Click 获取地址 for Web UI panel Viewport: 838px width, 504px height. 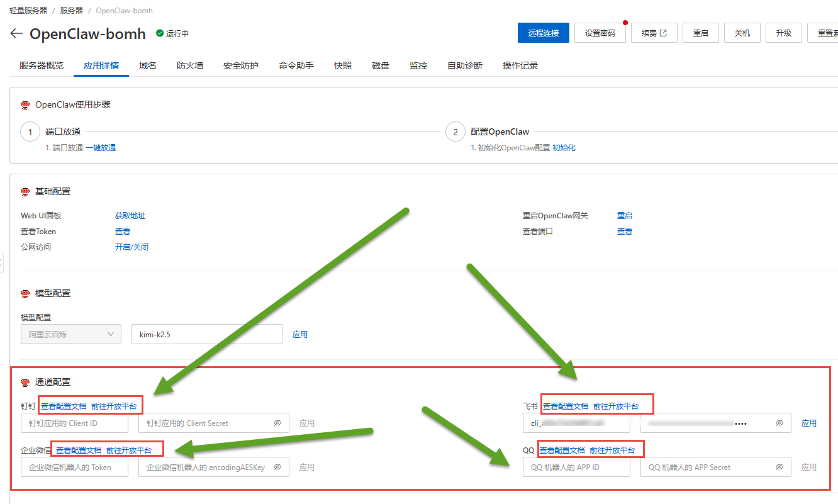point(130,216)
